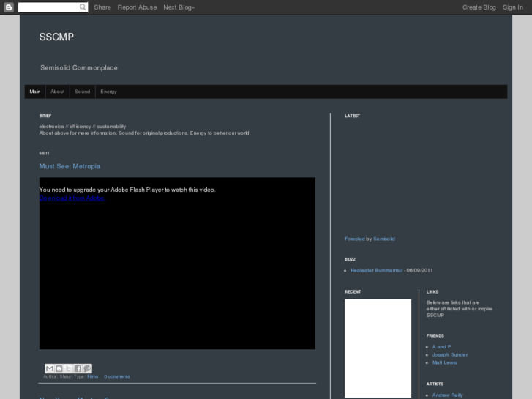Click the ARTISTS heading text
This screenshot has height=399, width=532.
435,384
